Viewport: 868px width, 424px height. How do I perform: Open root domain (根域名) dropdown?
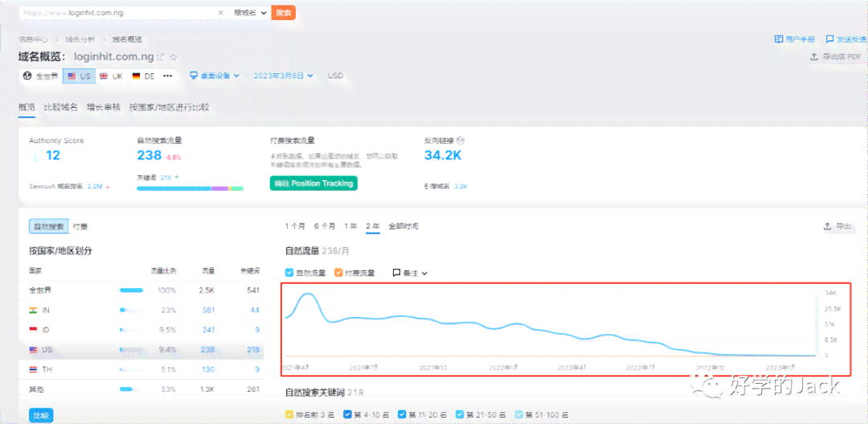pos(250,12)
